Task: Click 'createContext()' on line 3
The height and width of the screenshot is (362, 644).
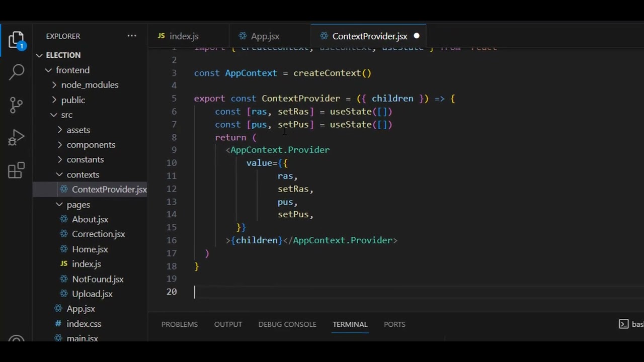Action: click(x=332, y=73)
